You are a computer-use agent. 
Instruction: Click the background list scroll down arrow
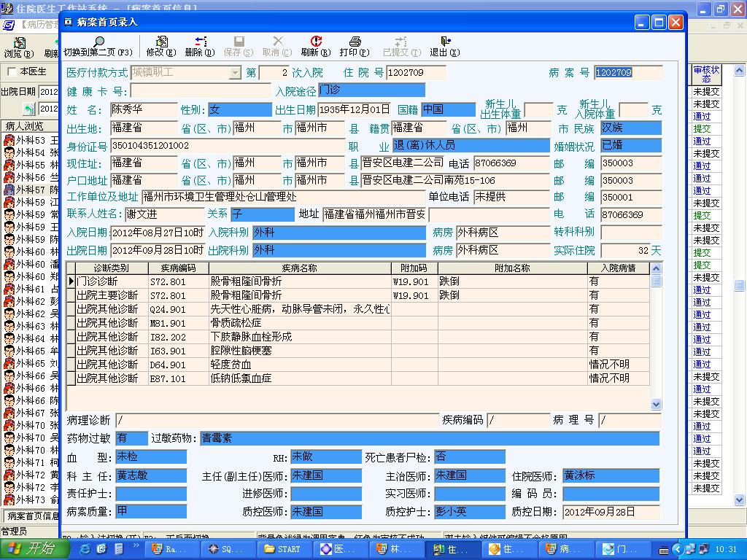point(739,499)
